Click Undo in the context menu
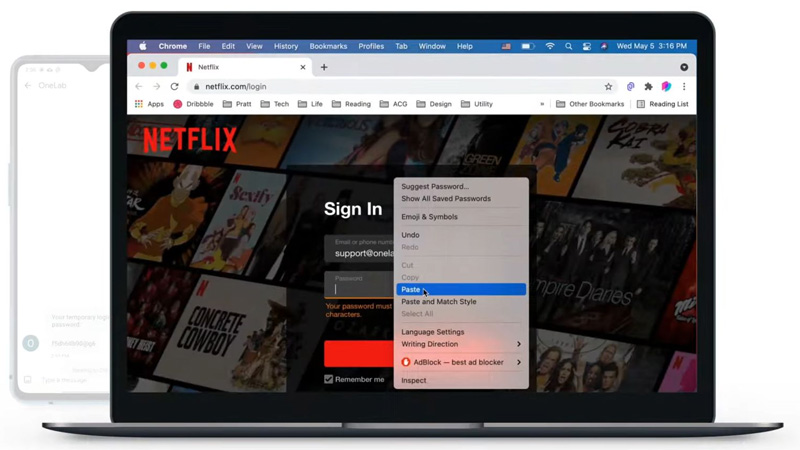Image resolution: width=800 pixels, height=450 pixels. [x=461, y=235]
